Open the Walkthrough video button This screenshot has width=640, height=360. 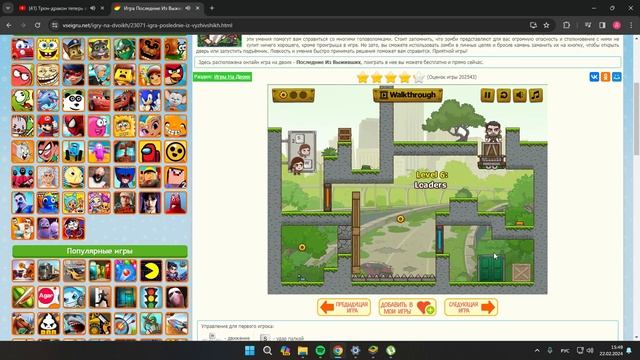point(408,95)
